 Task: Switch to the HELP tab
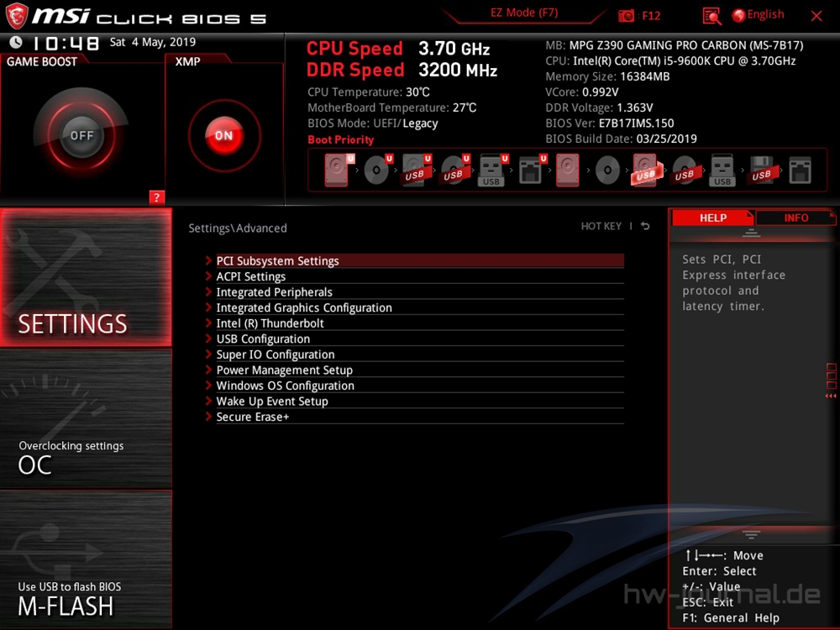coord(712,218)
